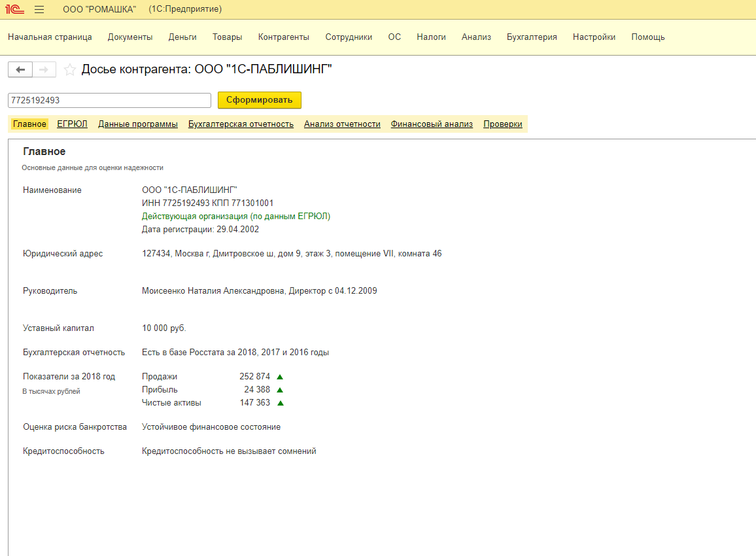The height and width of the screenshot is (556, 756).
Task: Open the Деньги menu
Action: (182, 37)
